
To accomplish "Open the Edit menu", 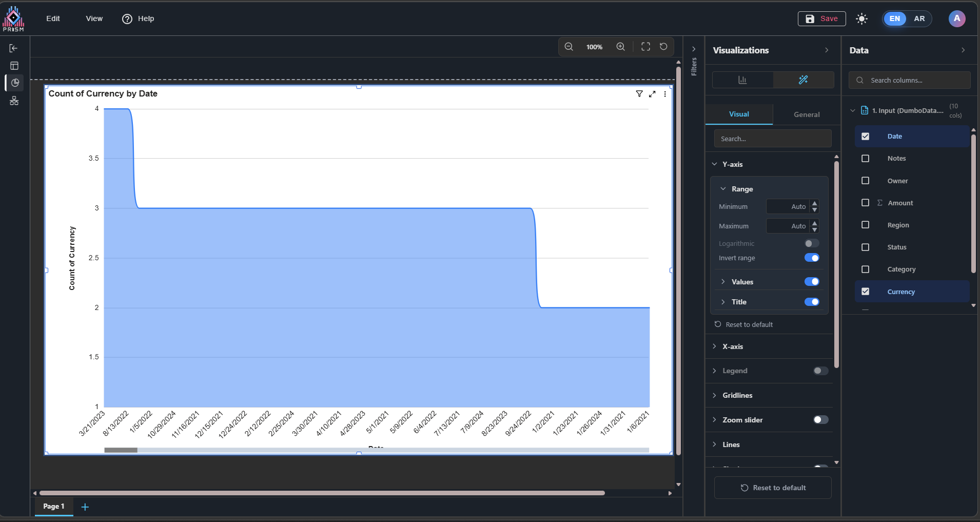I will pyautogui.click(x=53, y=18).
